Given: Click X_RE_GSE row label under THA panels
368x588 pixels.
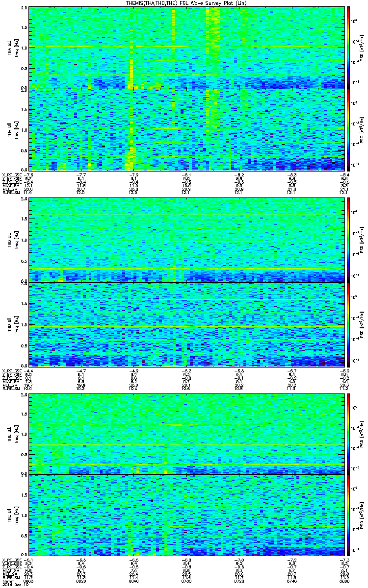Looking at the screenshot, I should (11, 174).
